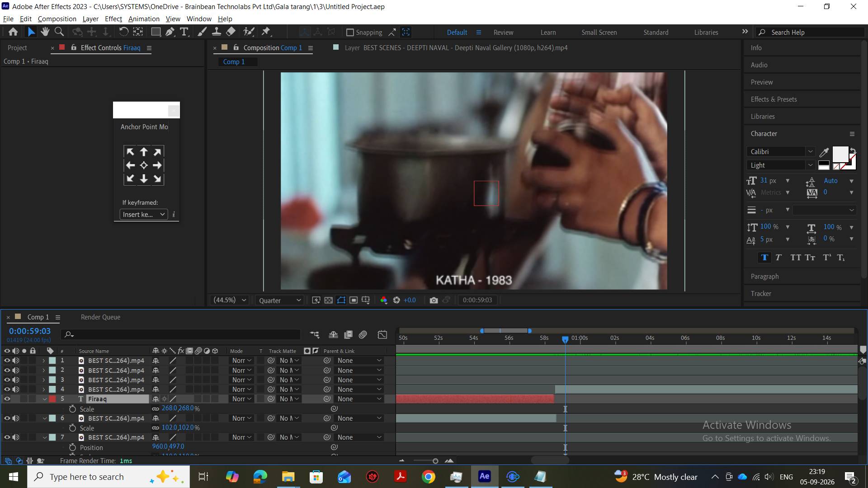Move anchor point to top-left arrow
The width and height of the screenshot is (868, 488).
130,152
